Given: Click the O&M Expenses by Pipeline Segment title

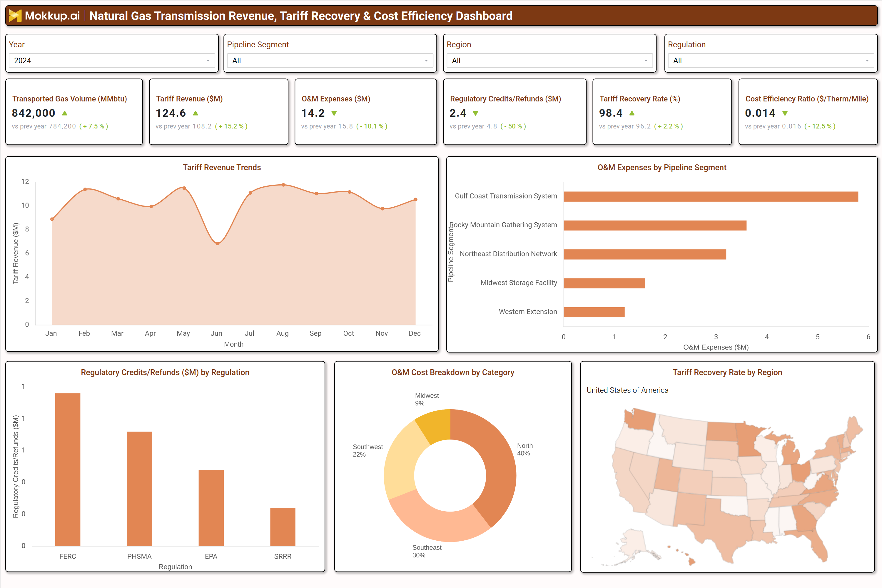Looking at the screenshot, I should 662,168.
